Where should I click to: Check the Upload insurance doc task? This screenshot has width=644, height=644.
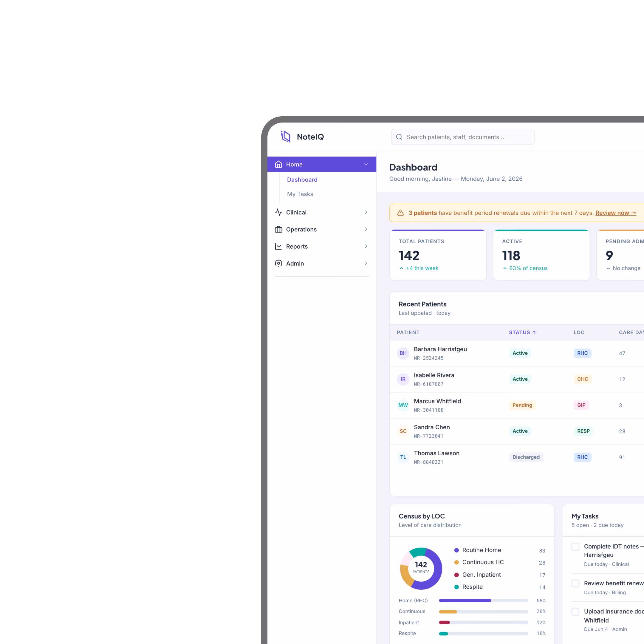pyautogui.click(x=575, y=612)
